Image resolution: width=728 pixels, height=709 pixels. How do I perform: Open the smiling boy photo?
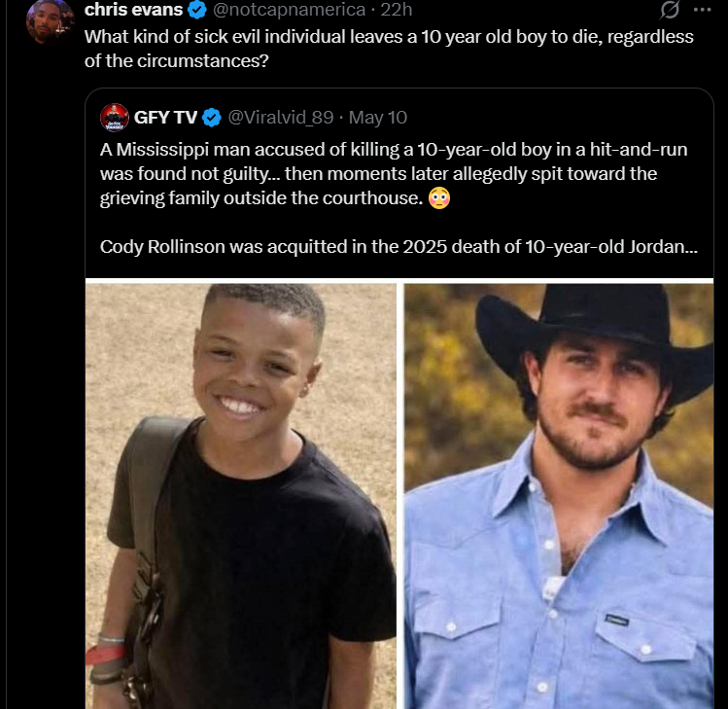(x=240, y=496)
